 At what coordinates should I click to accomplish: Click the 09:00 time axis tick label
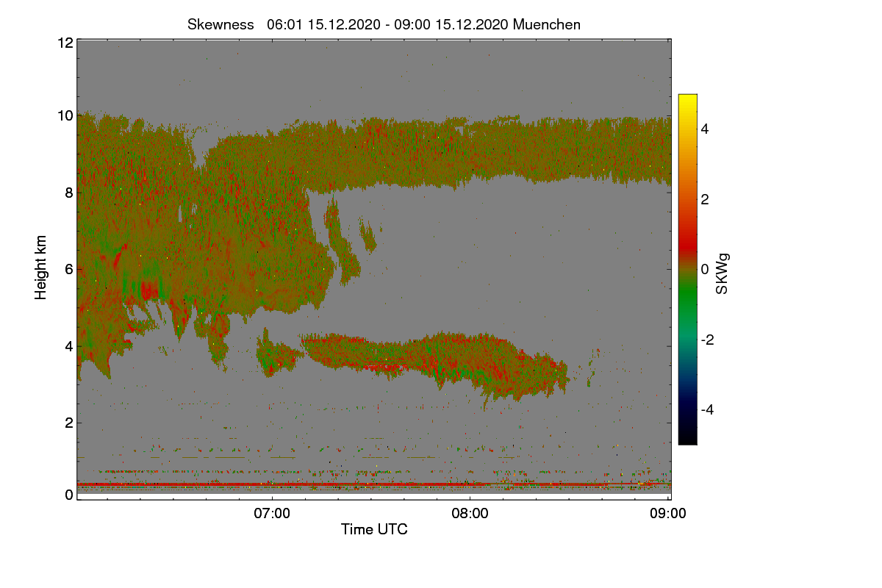coord(668,514)
